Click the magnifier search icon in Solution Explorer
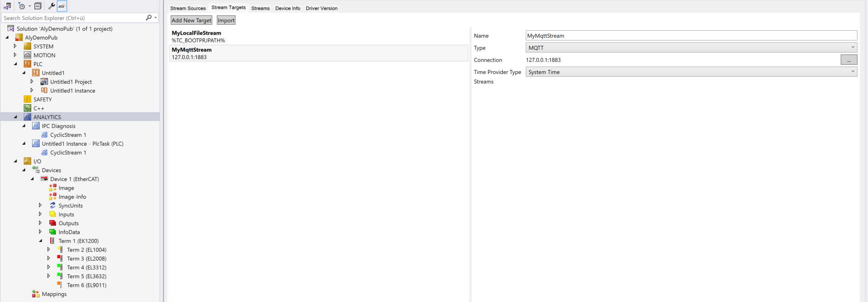This screenshot has height=302, width=868. (149, 18)
